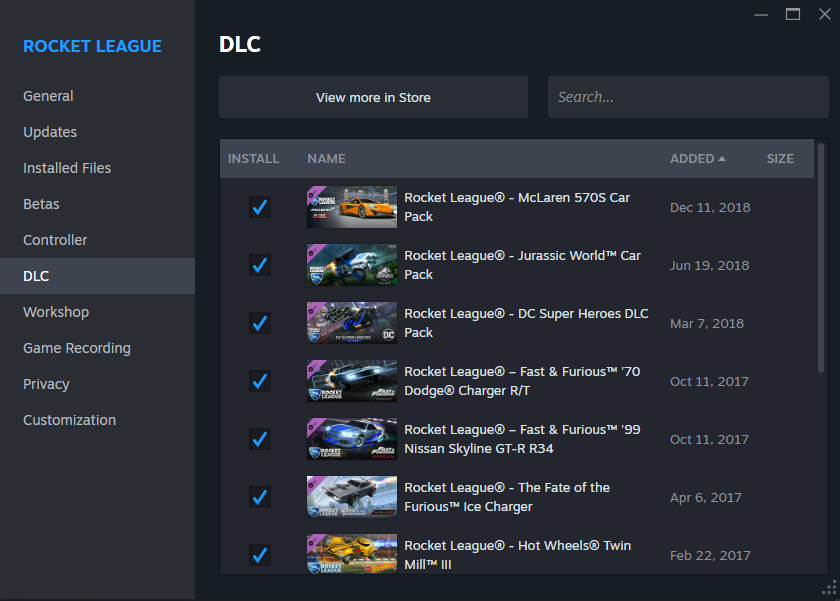Toggle install for Hot Wheels Twin Mill III
The width and height of the screenshot is (840, 601).
click(259, 553)
